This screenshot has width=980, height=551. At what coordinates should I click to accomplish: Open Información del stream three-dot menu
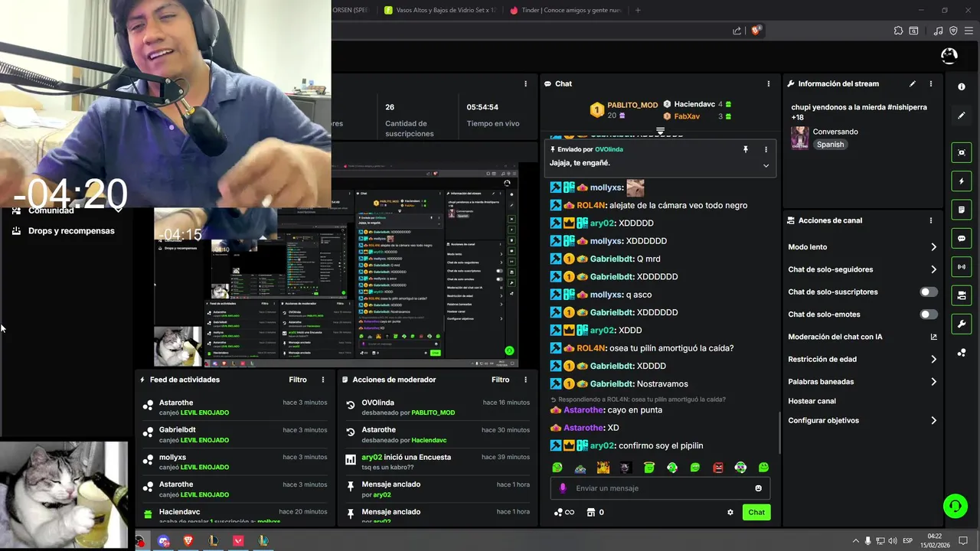pos(931,83)
